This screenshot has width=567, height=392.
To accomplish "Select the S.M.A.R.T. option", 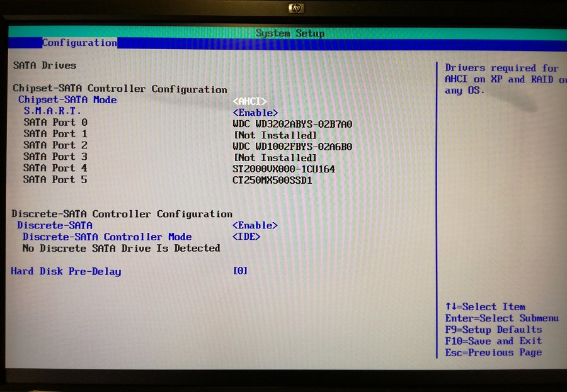I will pos(52,111).
